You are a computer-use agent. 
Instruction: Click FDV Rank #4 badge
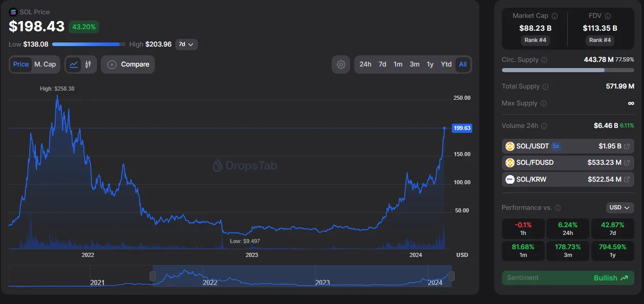pos(600,40)
